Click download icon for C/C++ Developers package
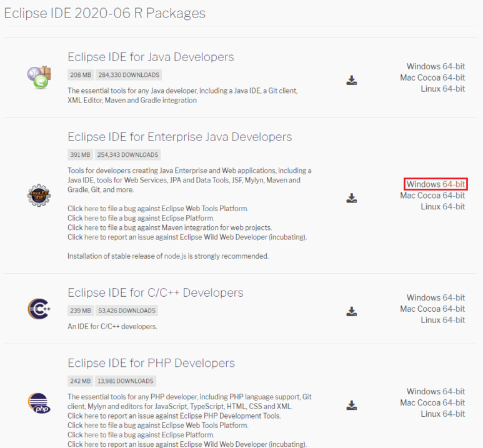The image size is (483, 448). point(351,311)
